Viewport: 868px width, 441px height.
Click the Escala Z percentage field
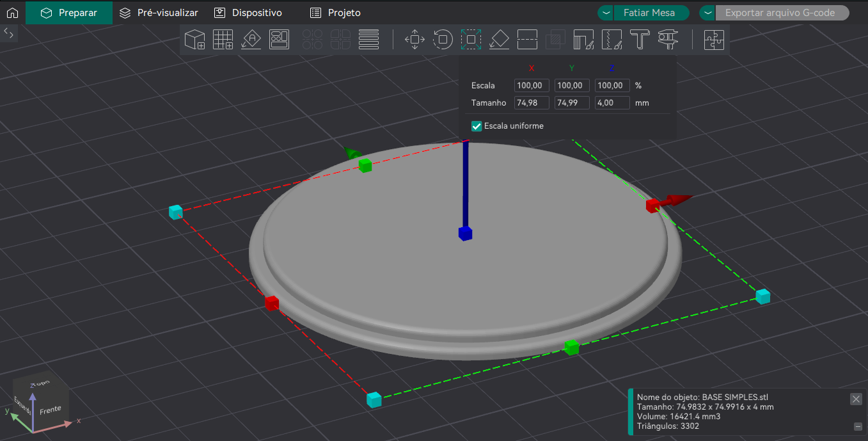[612, 85]
